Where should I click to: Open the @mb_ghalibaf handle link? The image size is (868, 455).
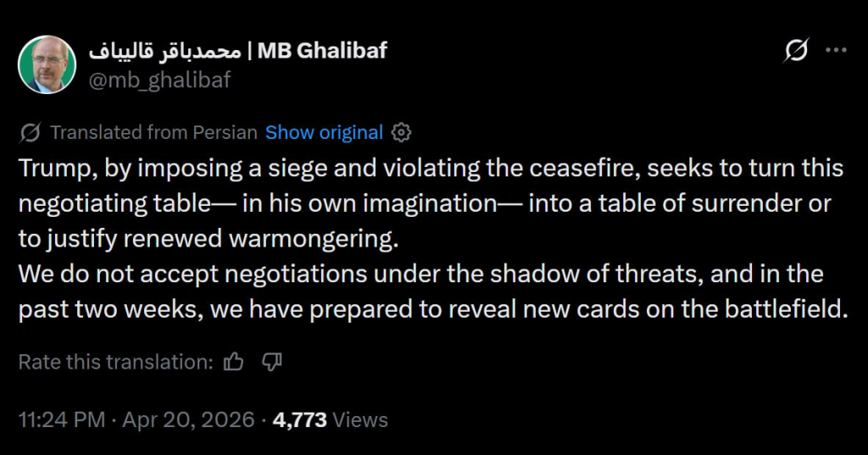[159, 80]
